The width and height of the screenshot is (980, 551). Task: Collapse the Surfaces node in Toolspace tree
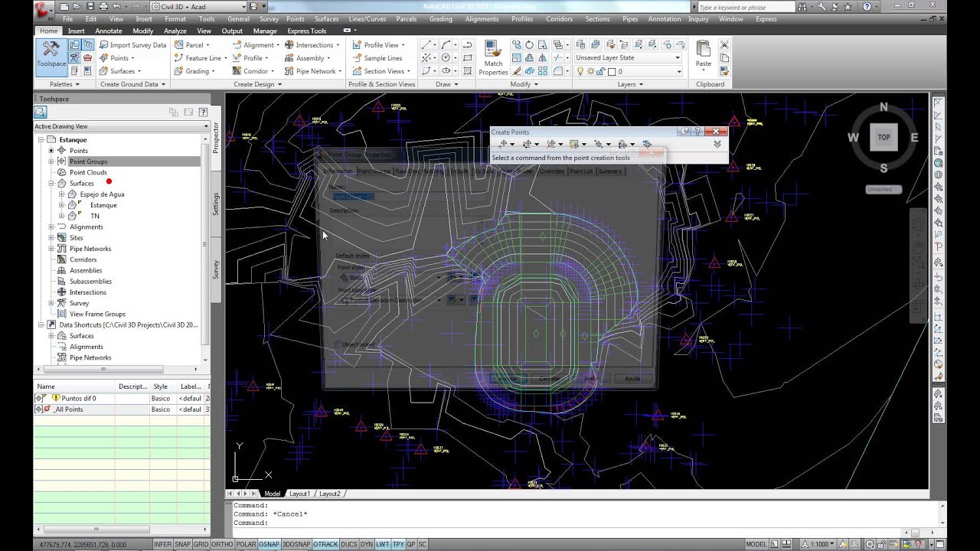[52, 184]
